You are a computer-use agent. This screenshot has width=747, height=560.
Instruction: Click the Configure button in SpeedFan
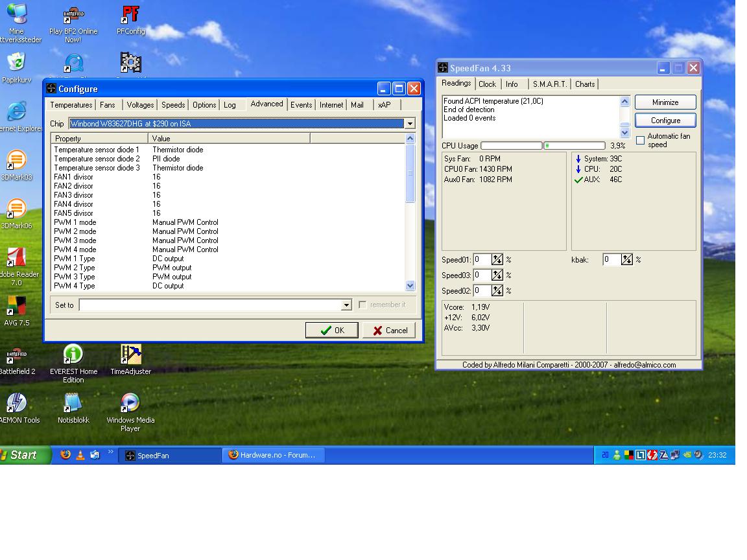click(665, 120)
